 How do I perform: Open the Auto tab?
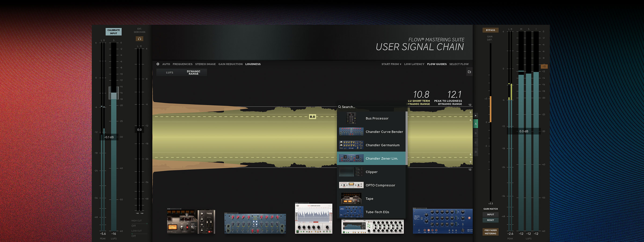[166, 64]
